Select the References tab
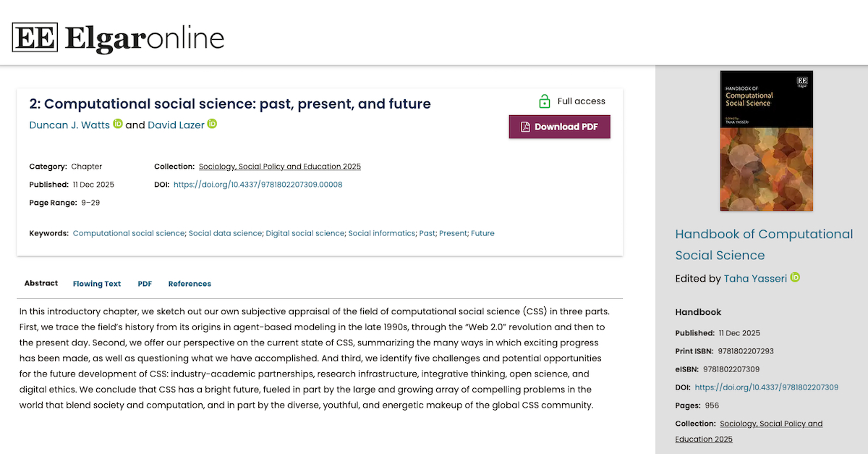The height and width of the screenshot is (454, 868). coord(190,284)
